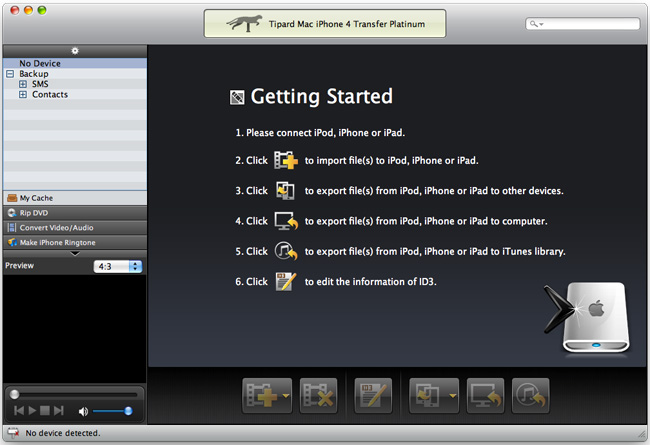
Task: Click the search field in the title bar
Action: (x=582, y=24)
